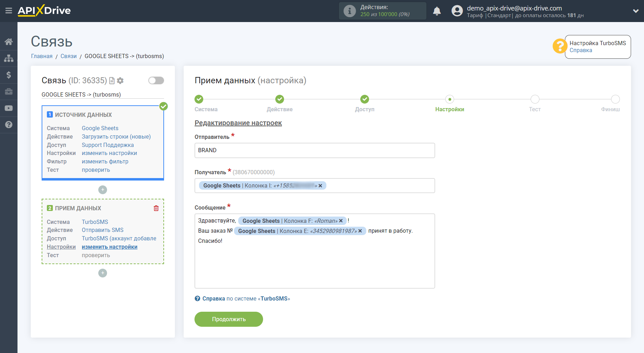Viewport: 644px width, 353px height.
Task: Click the Редактирование настроек heading
Action: [x=238, y=123]
